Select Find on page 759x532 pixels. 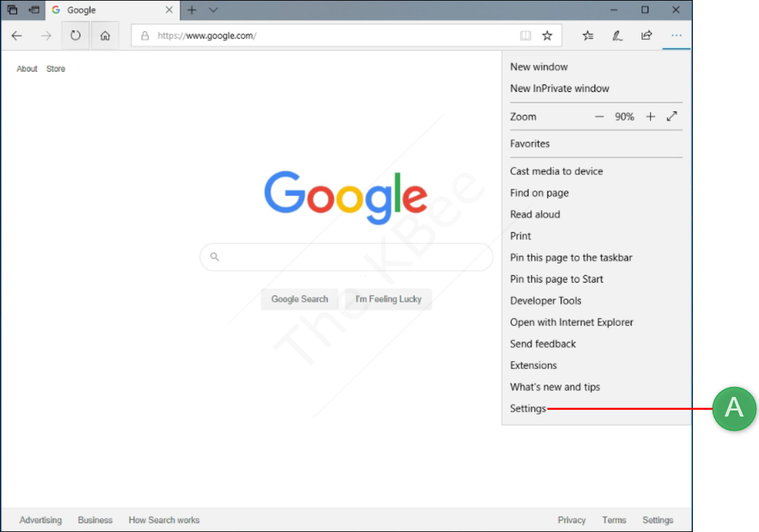pos(540,193)
